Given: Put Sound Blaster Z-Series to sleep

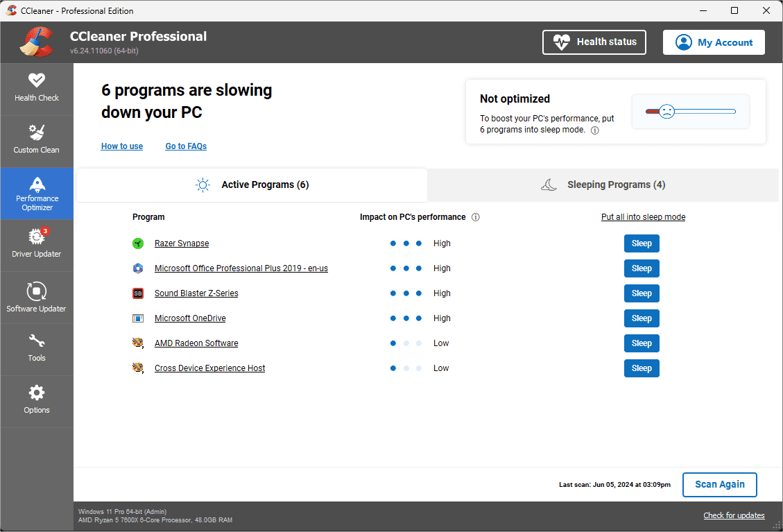Looking at the screenshot, I should pyautogui.click(x=641, y=293).
